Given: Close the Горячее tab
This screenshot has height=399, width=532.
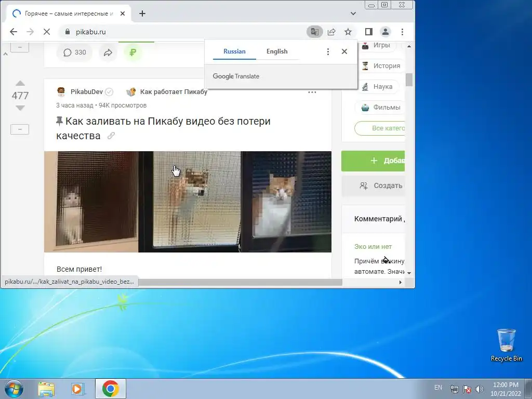Looking at the screenshot, I should click(x=123, y=14).
